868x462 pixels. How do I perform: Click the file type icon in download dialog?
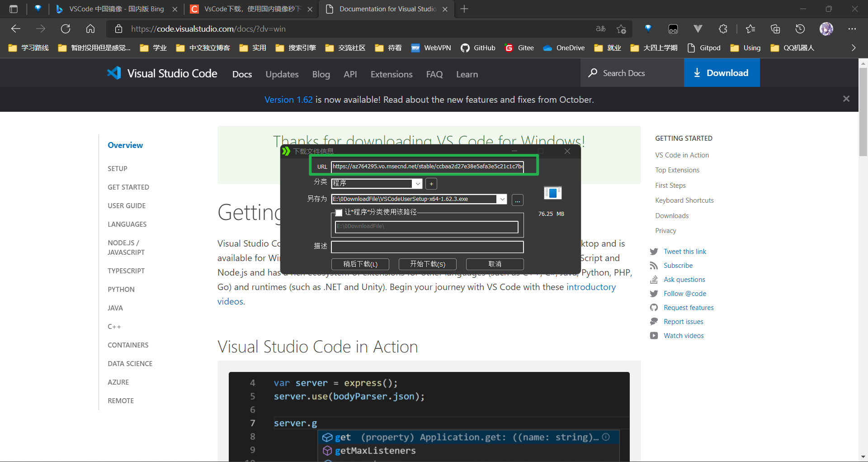(552, 193)
